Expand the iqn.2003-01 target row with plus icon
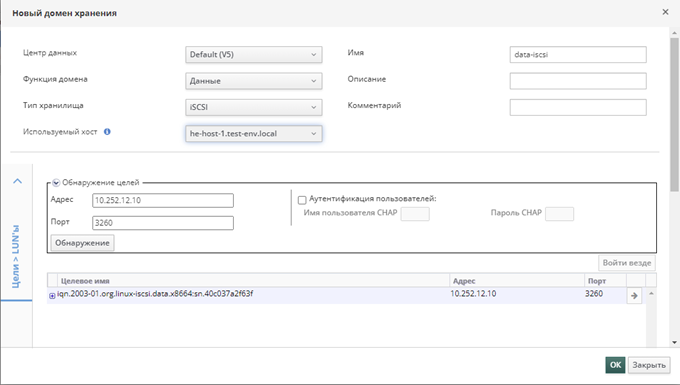680x385 pixels. point(52,296)
